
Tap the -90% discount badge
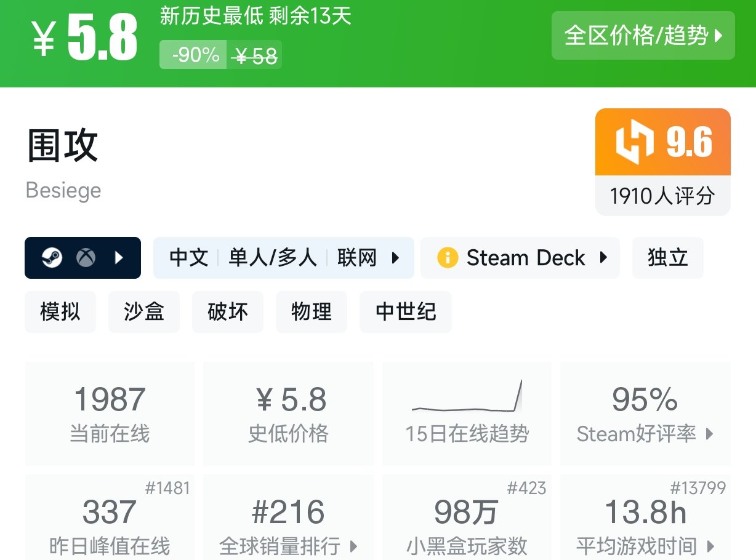point(193,55)
